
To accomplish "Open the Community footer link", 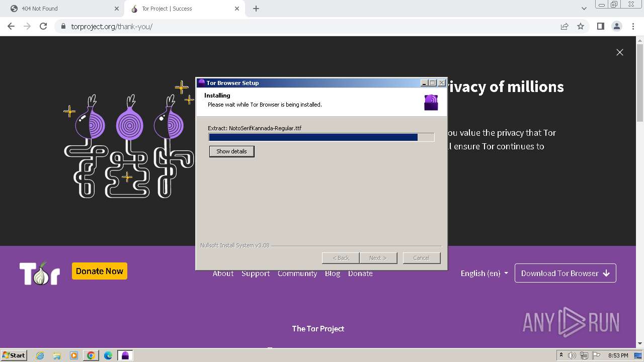I will (297, 274).
